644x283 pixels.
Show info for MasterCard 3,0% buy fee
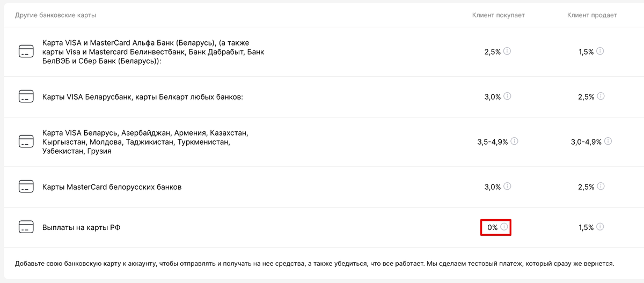(507, 187)
